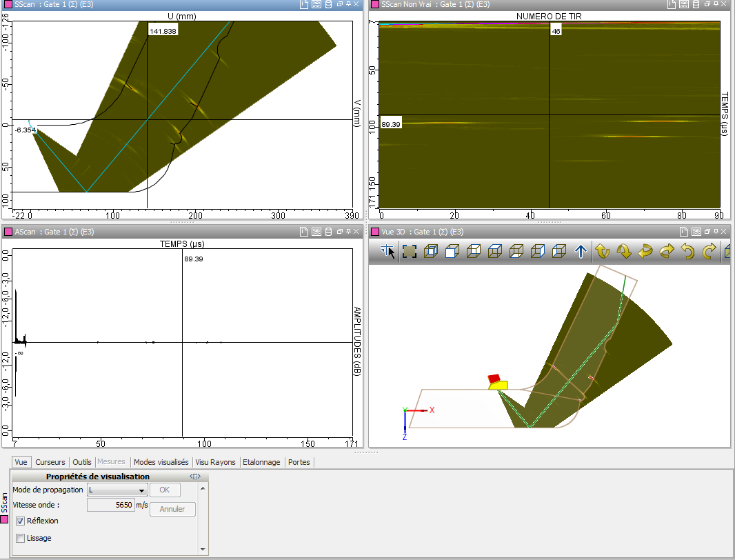Open the Visu Rayons tab
The image size is (735, 560).
tap(215, 462)
